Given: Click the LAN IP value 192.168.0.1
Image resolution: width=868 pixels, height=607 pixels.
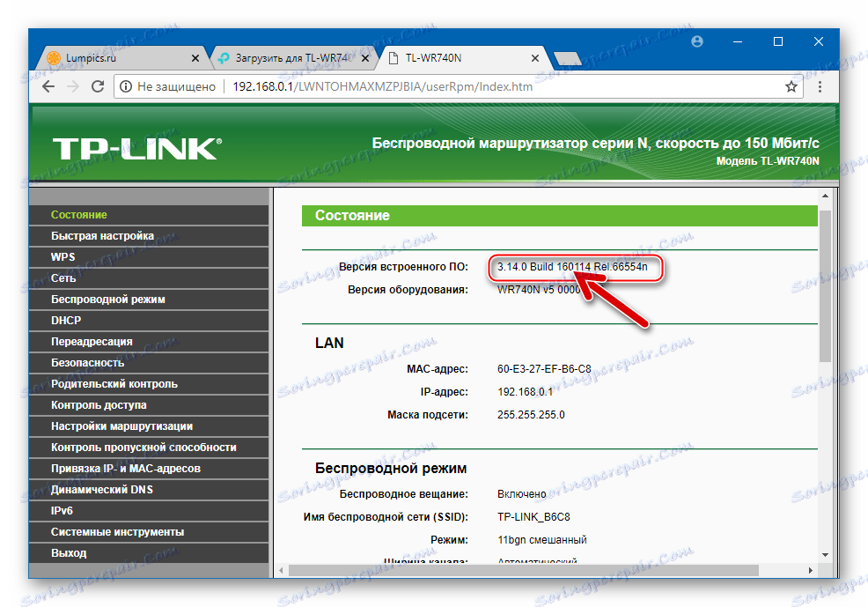Looking at the screenshot, I should tap(525, 392).
